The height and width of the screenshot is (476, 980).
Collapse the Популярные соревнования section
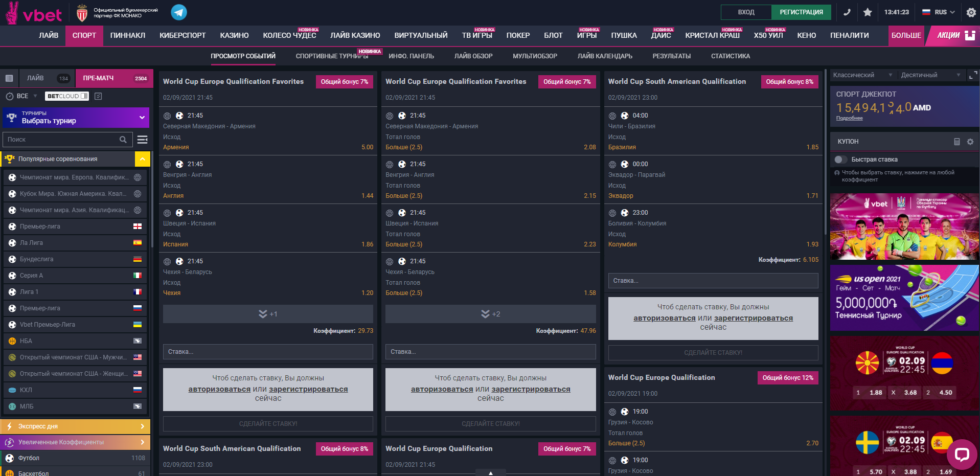click(142, 159)
